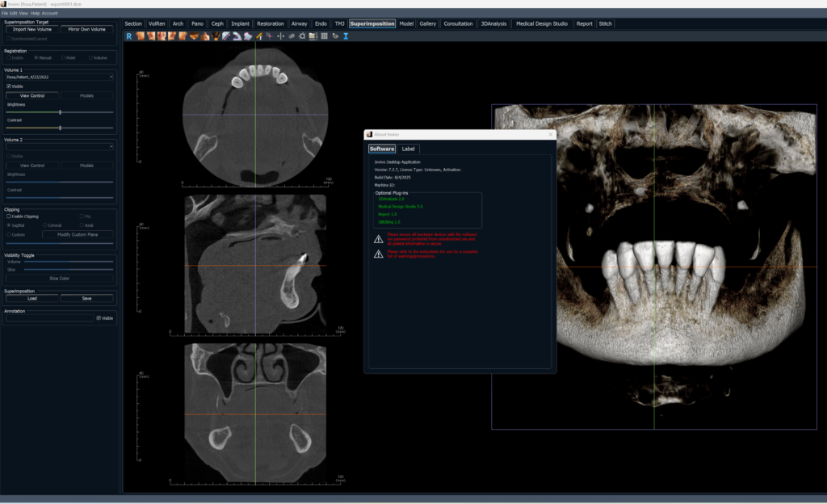Select the Front face view icon
This screenshot has height=504, width=827.
(162, 36)
